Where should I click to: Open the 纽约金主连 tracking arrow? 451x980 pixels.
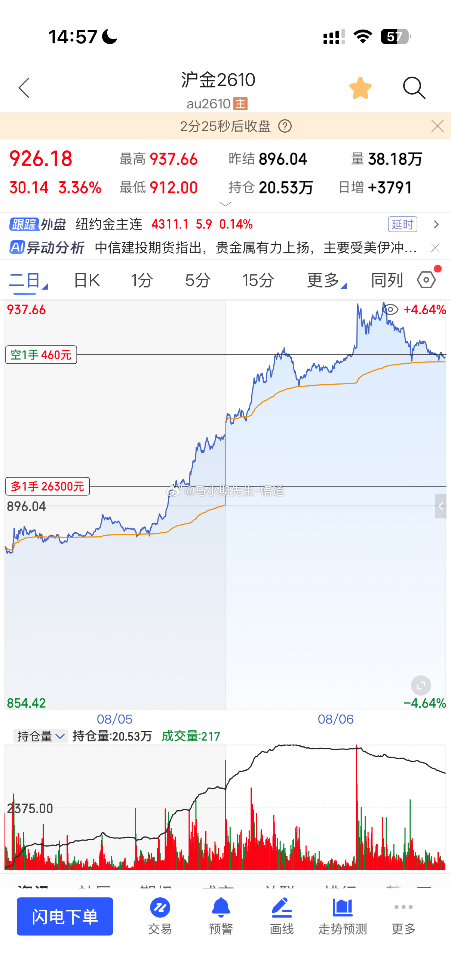[x=436, y=224]
